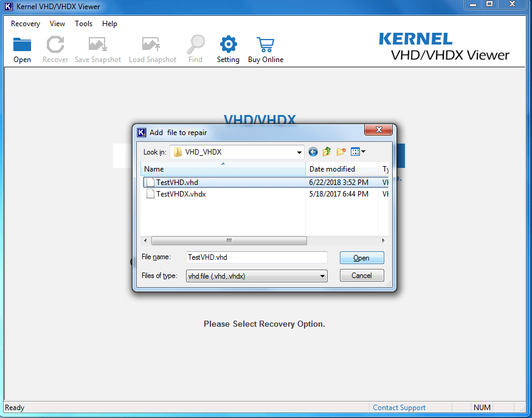The width and height of the screenshot is (532, 418).
Task: Click the Cancel button in dialog
Action: [x=362, y=276]
